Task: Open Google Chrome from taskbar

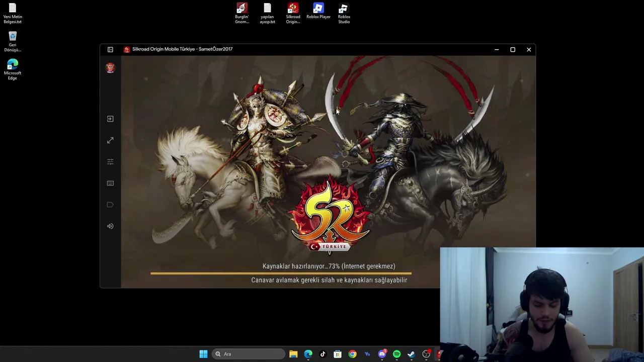Action: [x=352, y=354]
